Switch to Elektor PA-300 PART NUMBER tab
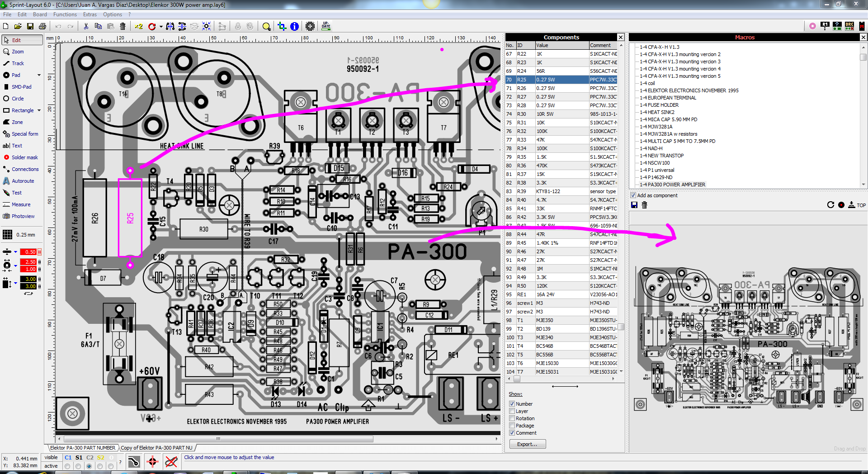Image resolution: width=868 pixels, height=474 pixels. click(82, 448)
